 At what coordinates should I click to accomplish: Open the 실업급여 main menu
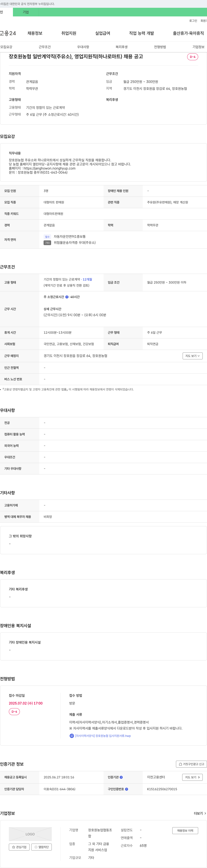coord(103,33)
